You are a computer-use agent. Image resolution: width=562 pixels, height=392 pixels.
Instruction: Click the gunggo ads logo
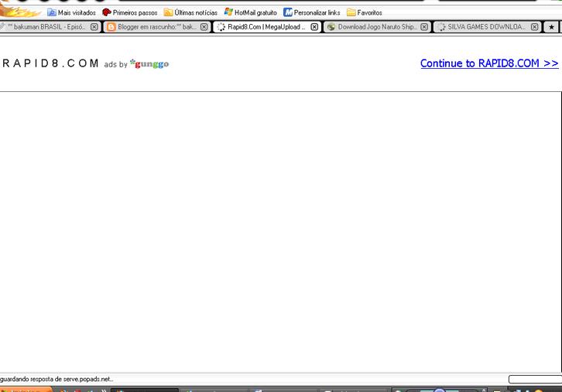tap(149, 63)
